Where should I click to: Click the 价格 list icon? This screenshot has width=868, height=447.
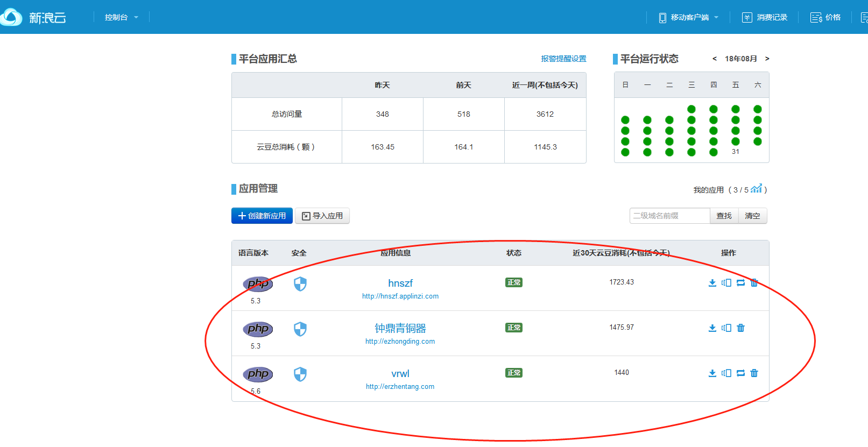[816, 18]
